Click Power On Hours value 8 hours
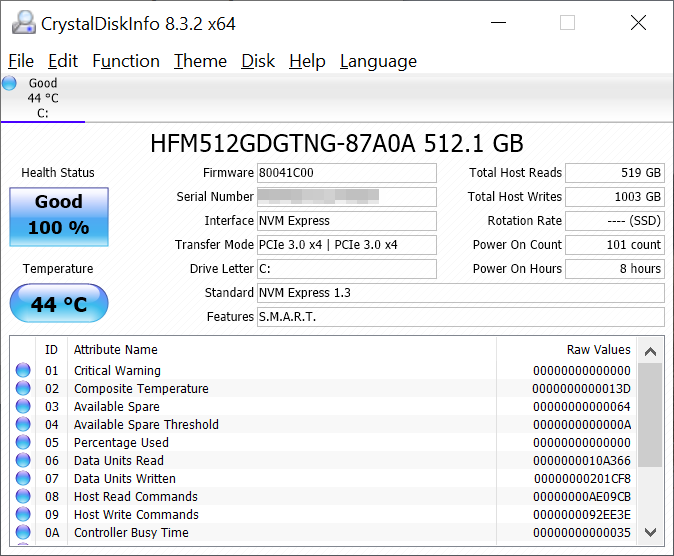 click(x=615, y=269)
